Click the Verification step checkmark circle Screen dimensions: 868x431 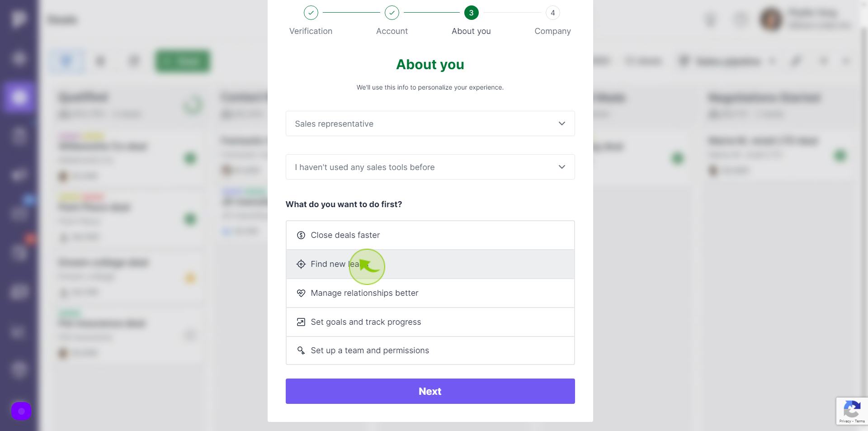(311, 13)
